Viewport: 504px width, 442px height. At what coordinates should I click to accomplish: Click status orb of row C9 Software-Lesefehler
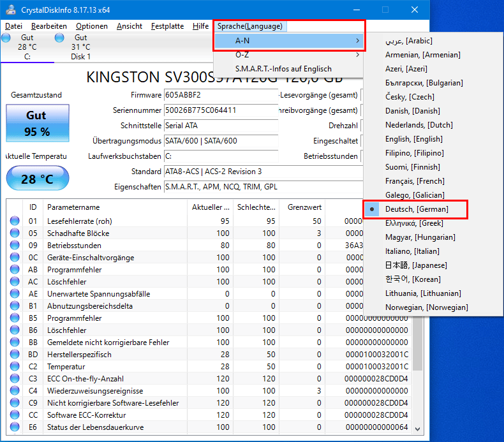[15, 402]
